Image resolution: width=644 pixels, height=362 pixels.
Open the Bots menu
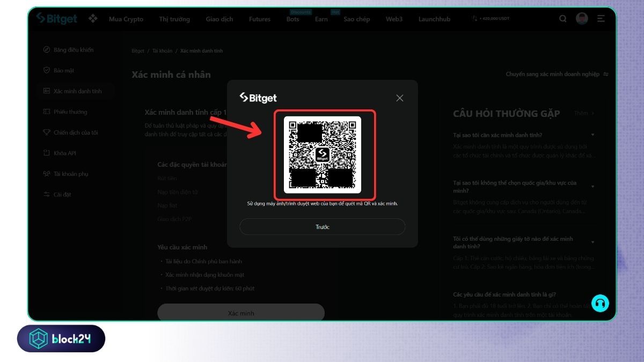tap(292, 19)
